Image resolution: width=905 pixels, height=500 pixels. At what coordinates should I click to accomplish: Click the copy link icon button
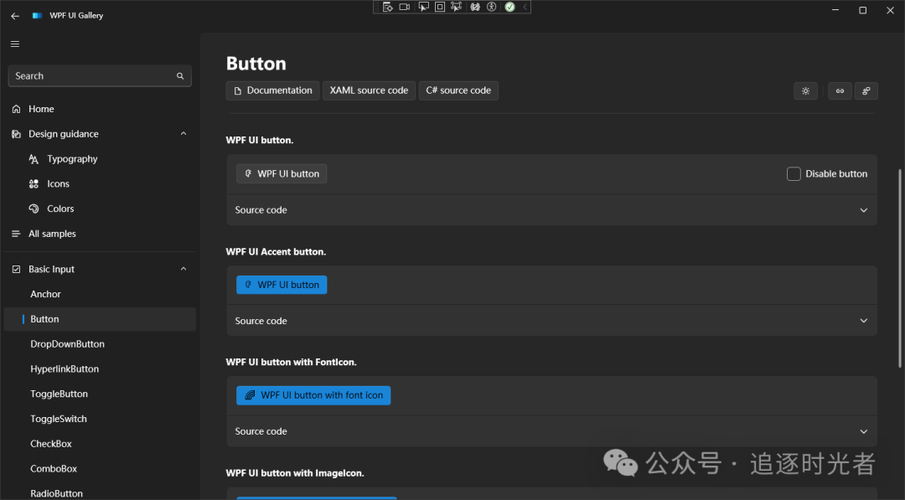click(840, 91)
